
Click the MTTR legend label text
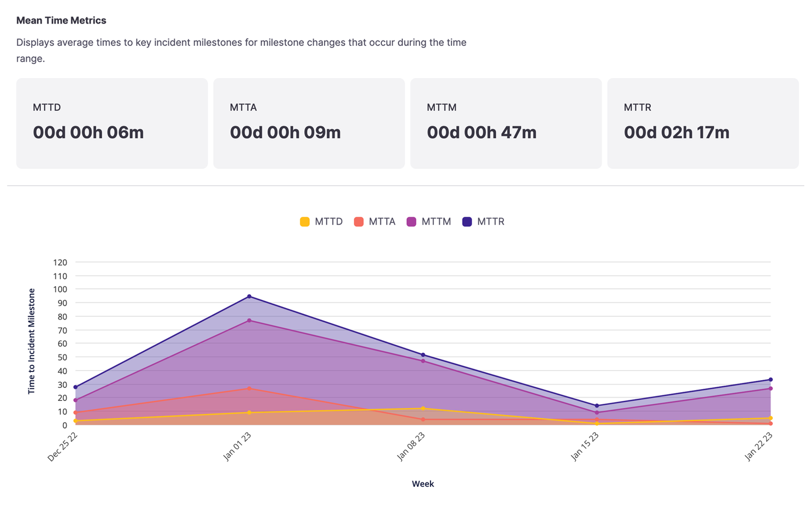491,222
